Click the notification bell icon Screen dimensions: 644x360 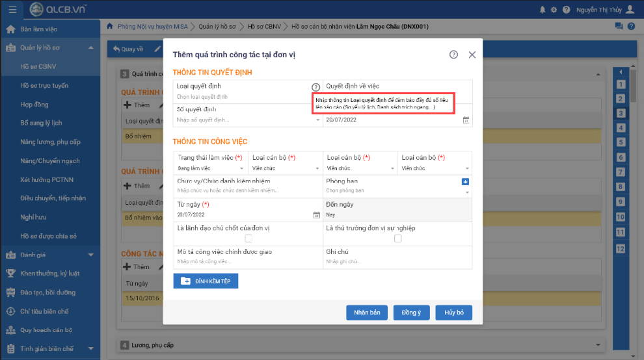click(543, 10)
